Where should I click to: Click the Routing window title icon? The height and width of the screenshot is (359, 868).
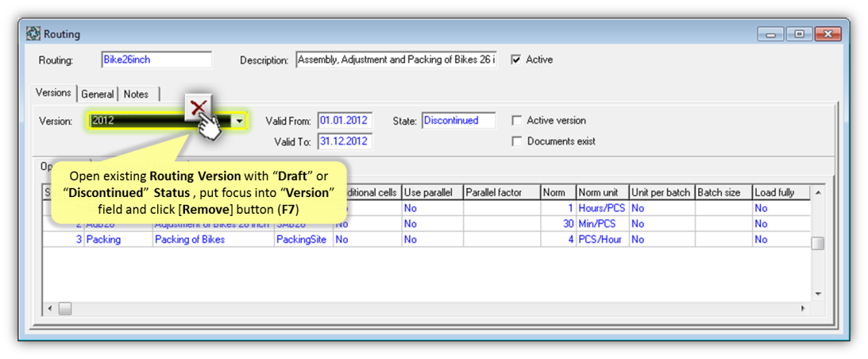(34, 34)
